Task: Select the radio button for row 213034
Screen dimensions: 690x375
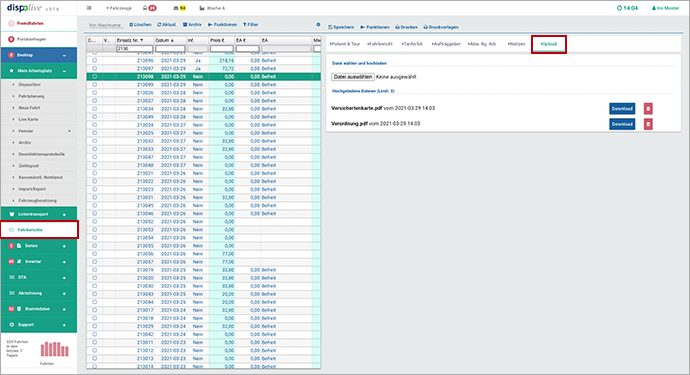Action: (94, 109)
